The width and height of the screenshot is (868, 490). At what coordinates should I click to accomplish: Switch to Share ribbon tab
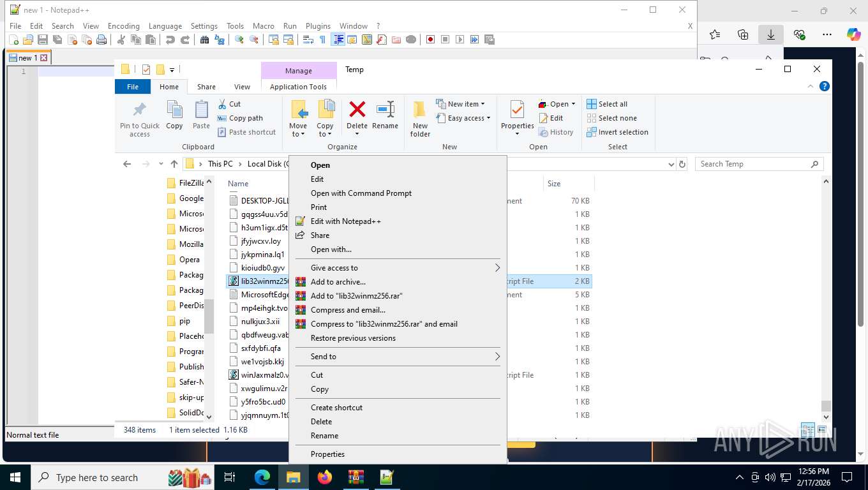pyautogui.click(x=206, y=87)
